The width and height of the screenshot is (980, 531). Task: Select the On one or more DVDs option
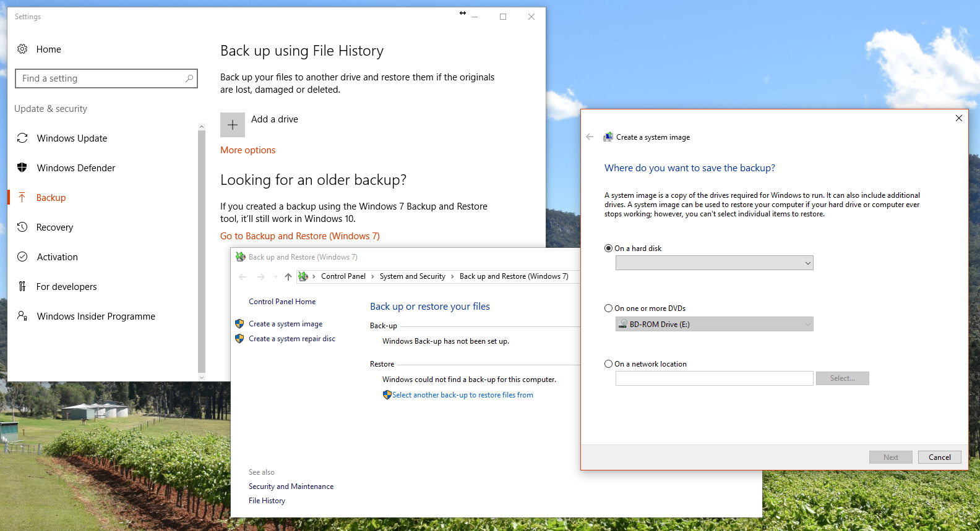pos(608,308)
